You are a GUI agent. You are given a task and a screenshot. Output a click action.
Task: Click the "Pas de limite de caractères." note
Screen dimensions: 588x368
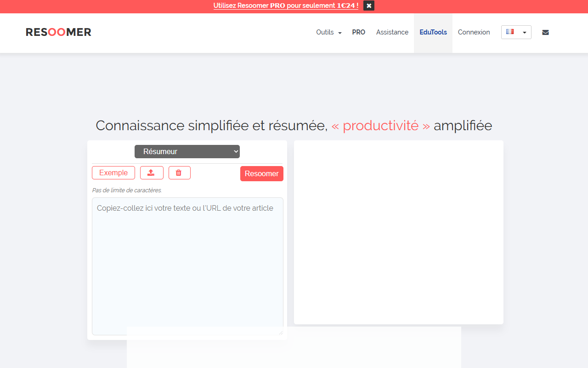point(127,190)
